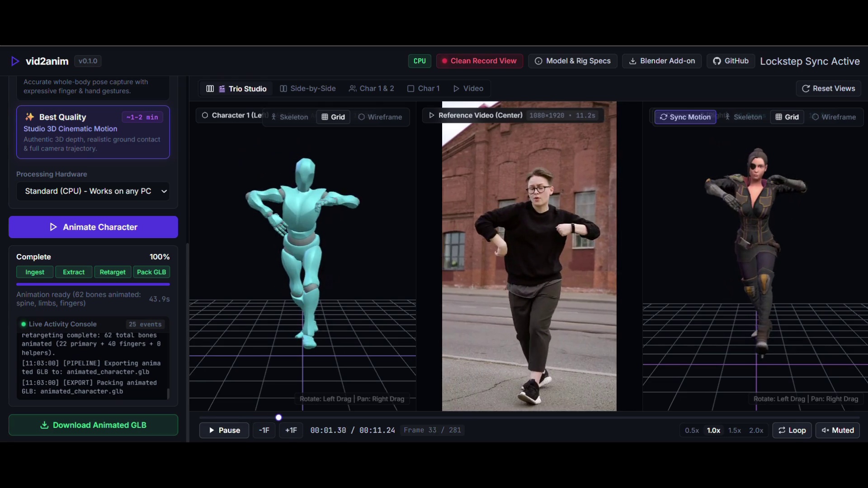The width and height of the screenshot is (868, 488).
Task: Open the Blender Add-on download button
Action: [662, 61]
